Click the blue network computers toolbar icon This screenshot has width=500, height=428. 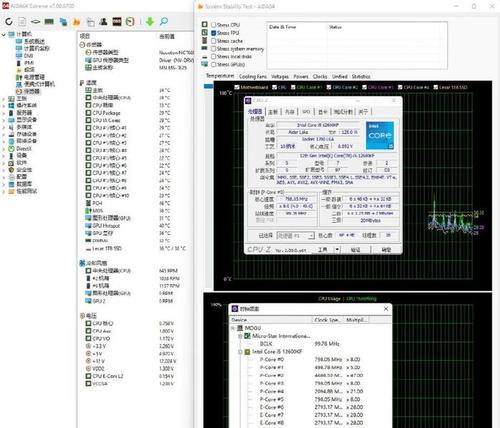coord(63,22)
